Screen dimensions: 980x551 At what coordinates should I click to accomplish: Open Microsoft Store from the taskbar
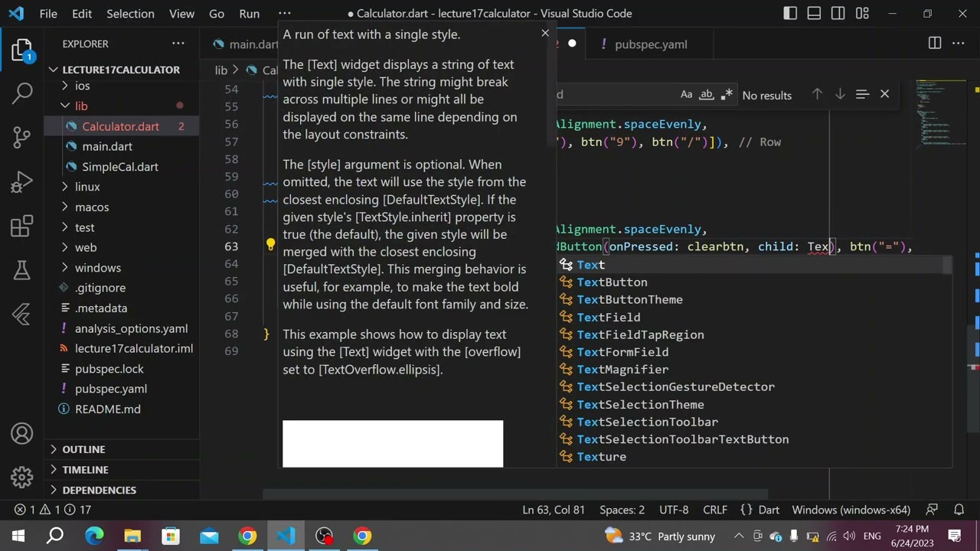pos(171,536)
